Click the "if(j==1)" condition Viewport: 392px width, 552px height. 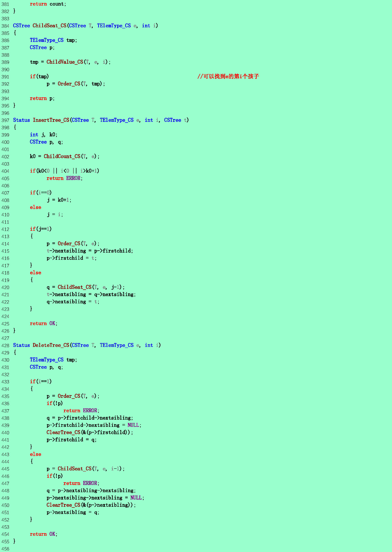click(41, 229)
